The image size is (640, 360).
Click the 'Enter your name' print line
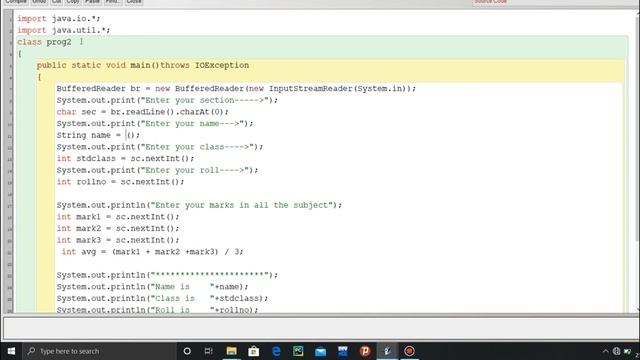pyautogui.click(x=155, y=123)
